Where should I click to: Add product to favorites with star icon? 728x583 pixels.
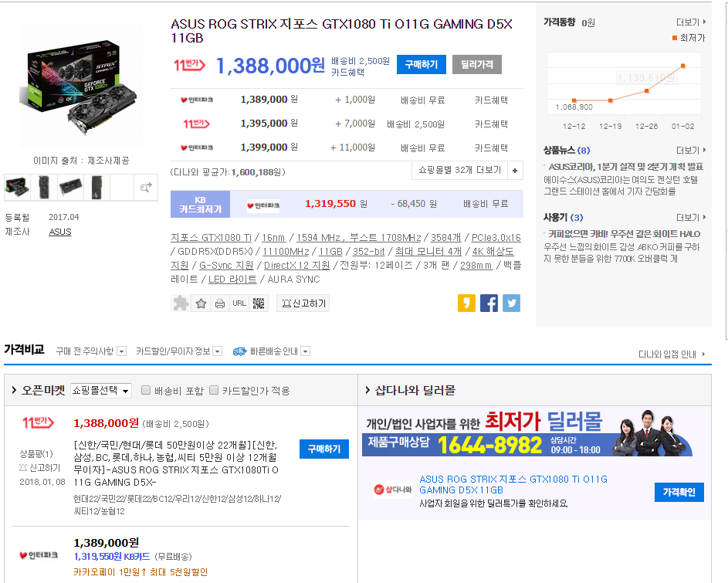point(201,303)
